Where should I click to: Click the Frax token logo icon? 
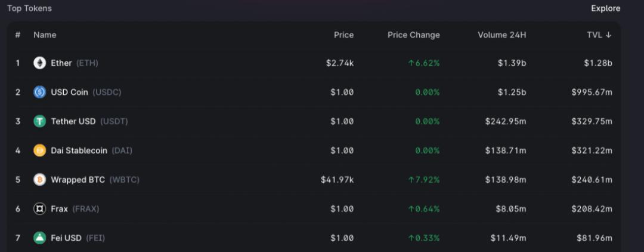click(39, 209)
